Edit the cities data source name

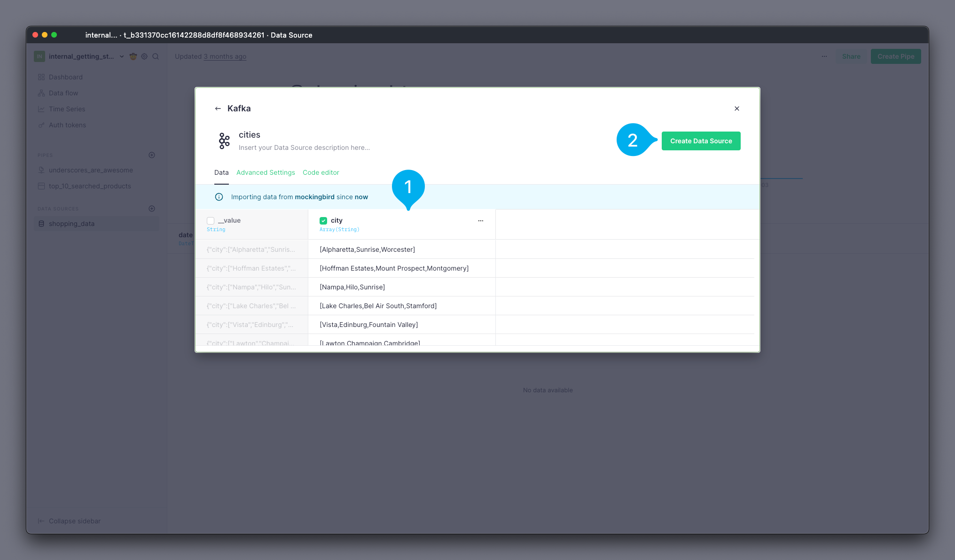[x=250, y=135]
